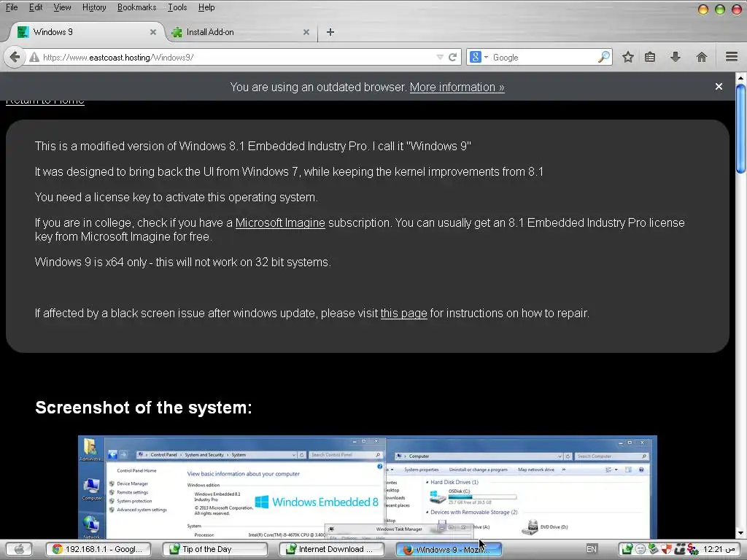Go back with the browser back arrow

(x=15, y=58)
